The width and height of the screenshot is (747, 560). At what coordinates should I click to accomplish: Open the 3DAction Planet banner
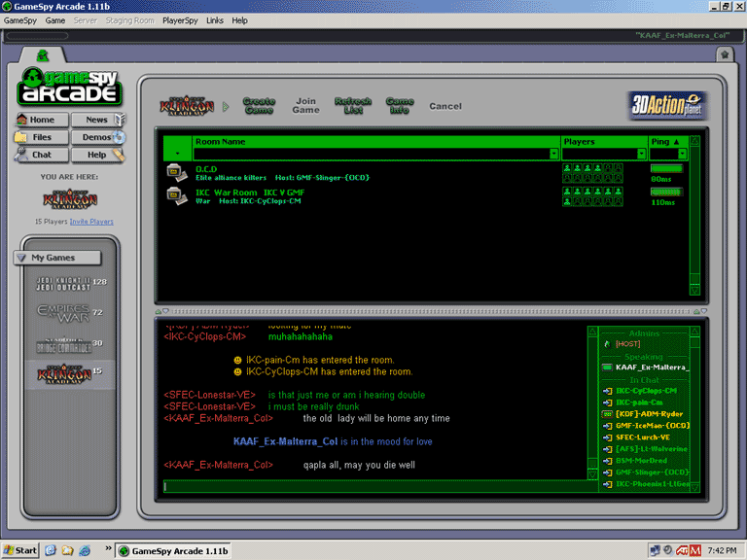coord(667,106)
